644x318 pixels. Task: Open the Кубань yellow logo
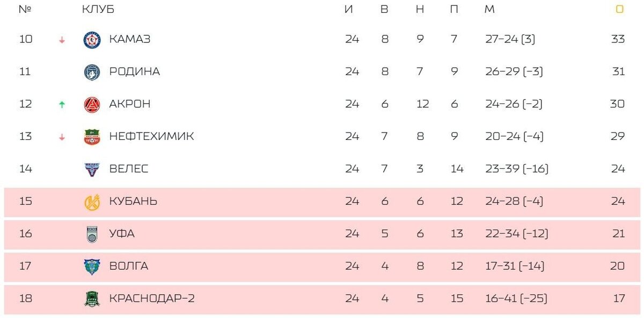(92, 202)
